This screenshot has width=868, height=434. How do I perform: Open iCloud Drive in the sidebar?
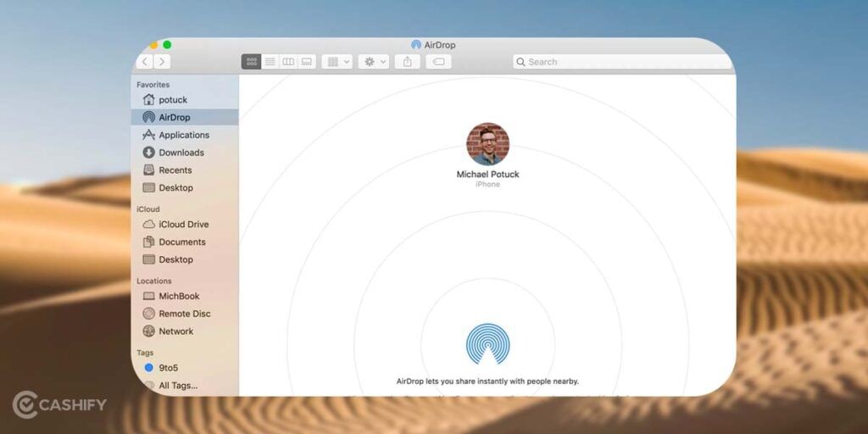(x=185, y=224)
